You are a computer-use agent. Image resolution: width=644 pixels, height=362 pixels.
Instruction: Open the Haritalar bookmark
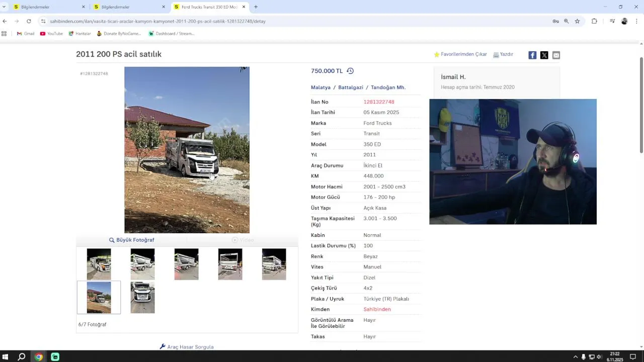[x=79, y=34]
